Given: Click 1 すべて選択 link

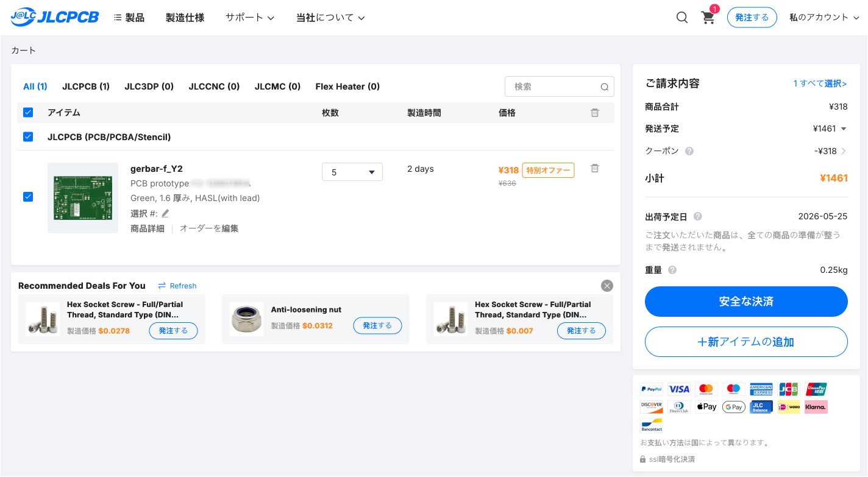Looking at the screenshot, I should pos(820,83).
